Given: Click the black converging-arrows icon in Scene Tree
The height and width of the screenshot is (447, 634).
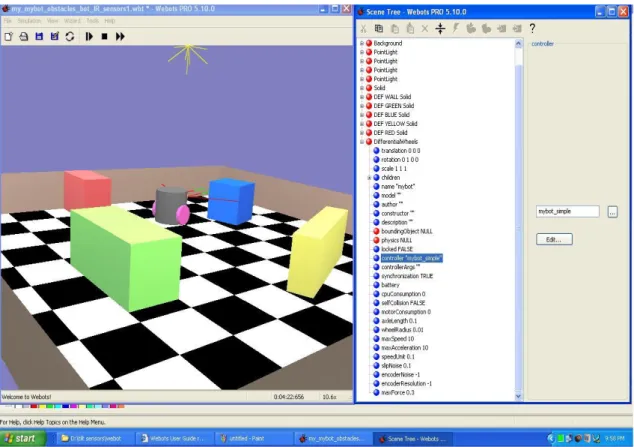Looking at the screenshot, I should (x=440, y=28).
